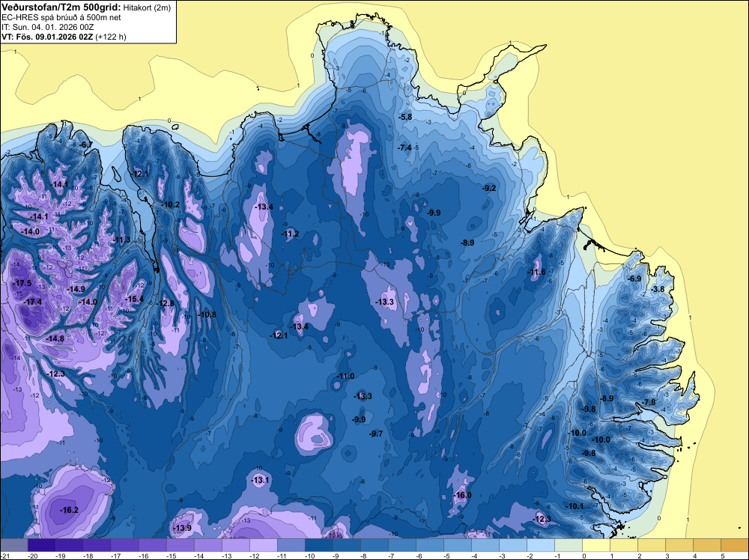Viewport: 749px width, 560px height.
Task: Select the legend swatch between 4 and 5
Action: (x=707, y=545)
